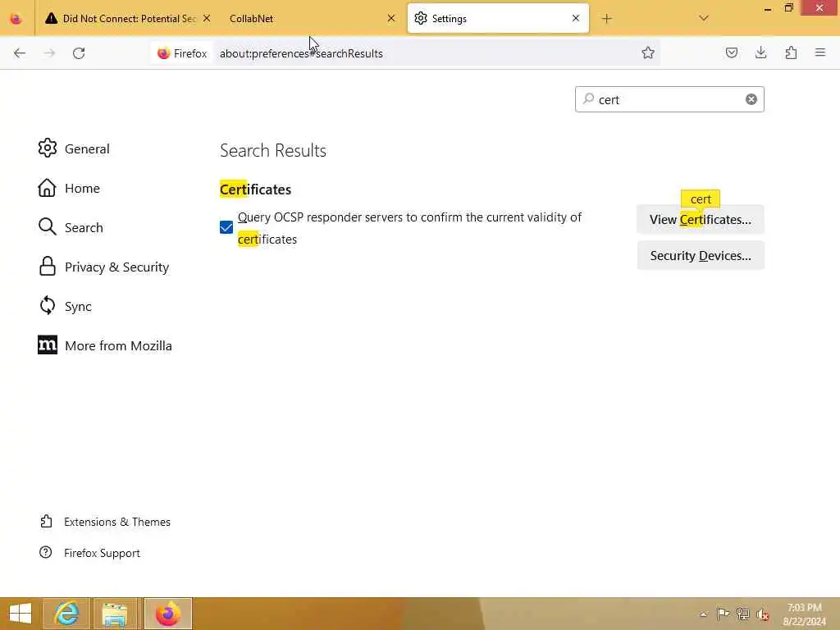Bookmark this page with the star
The width and height of the screenshot is (840, 630).
pyautogui.click(x=648, y=52)
